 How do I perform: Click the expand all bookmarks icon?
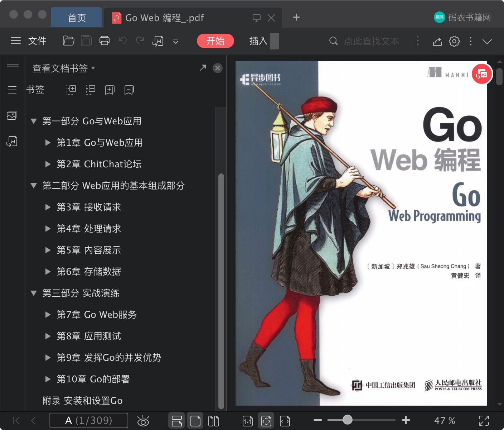71,90
